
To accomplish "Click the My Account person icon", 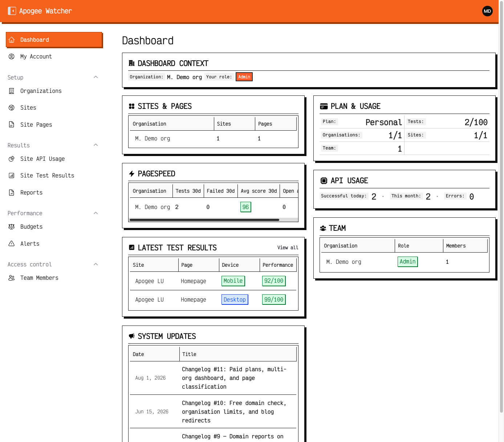I will [x=12, y=57].
